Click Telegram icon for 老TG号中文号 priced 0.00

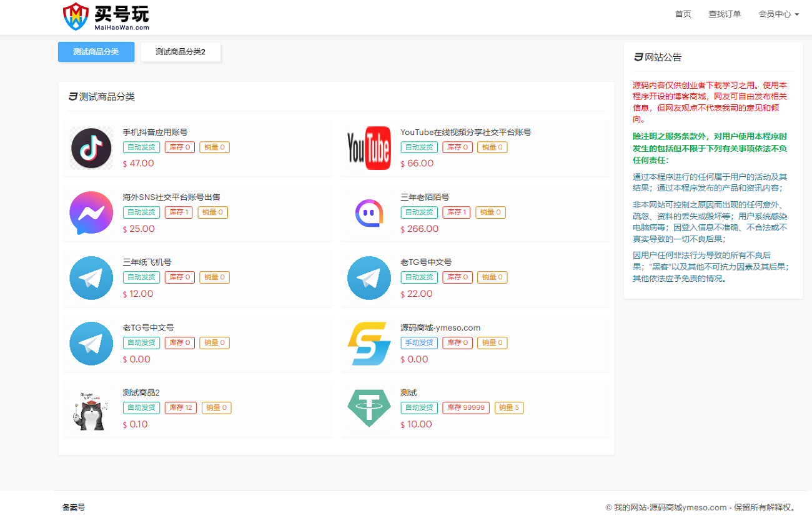coord(91,344)
